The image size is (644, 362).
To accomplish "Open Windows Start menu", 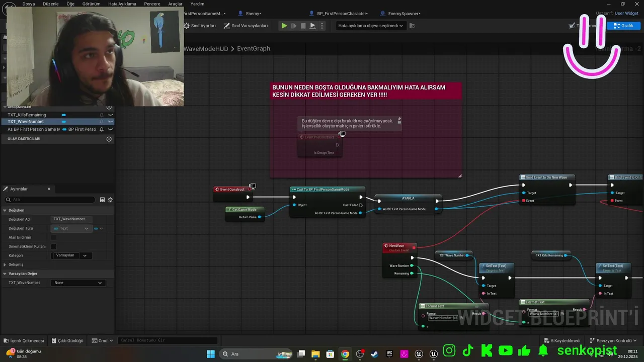I will pos(211,354).
